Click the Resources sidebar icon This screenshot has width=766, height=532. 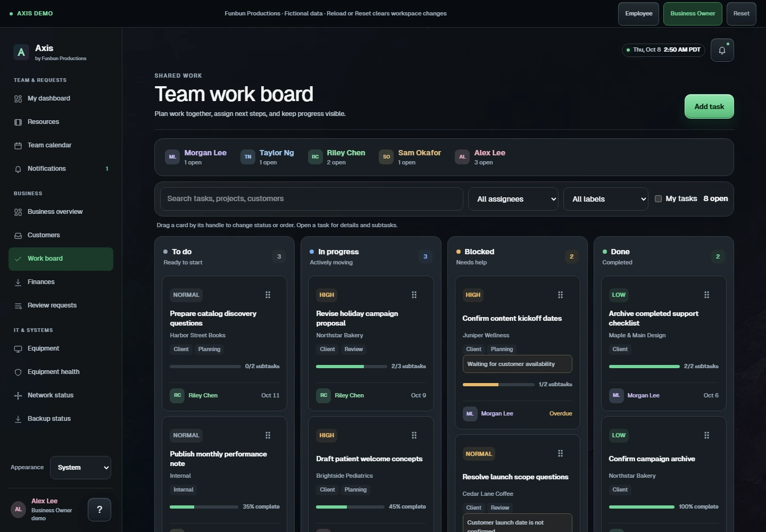pos(18,122)
